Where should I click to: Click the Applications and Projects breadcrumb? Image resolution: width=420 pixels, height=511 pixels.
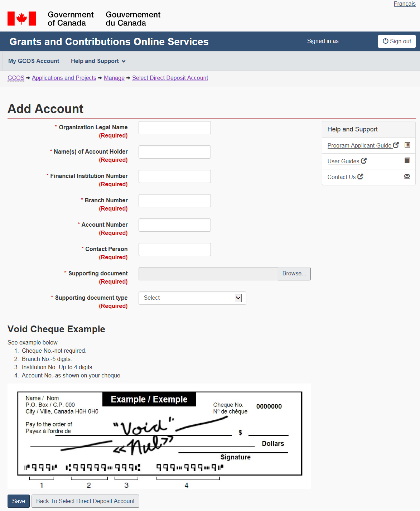tap(64, 78)
